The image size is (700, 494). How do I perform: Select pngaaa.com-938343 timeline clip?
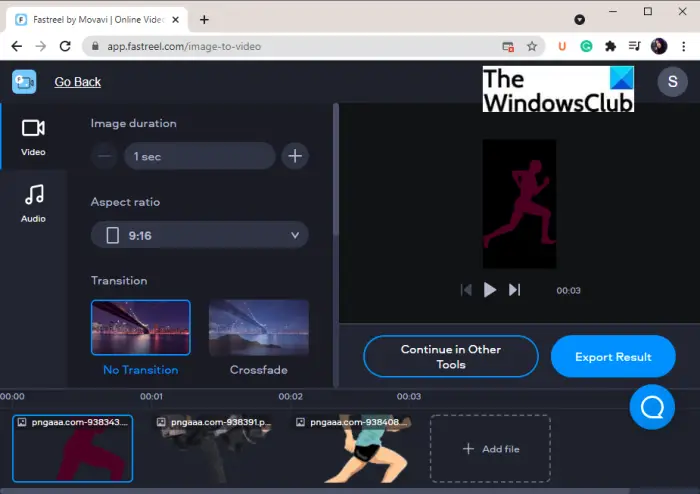pyautogui.click(x=73, y=448)
